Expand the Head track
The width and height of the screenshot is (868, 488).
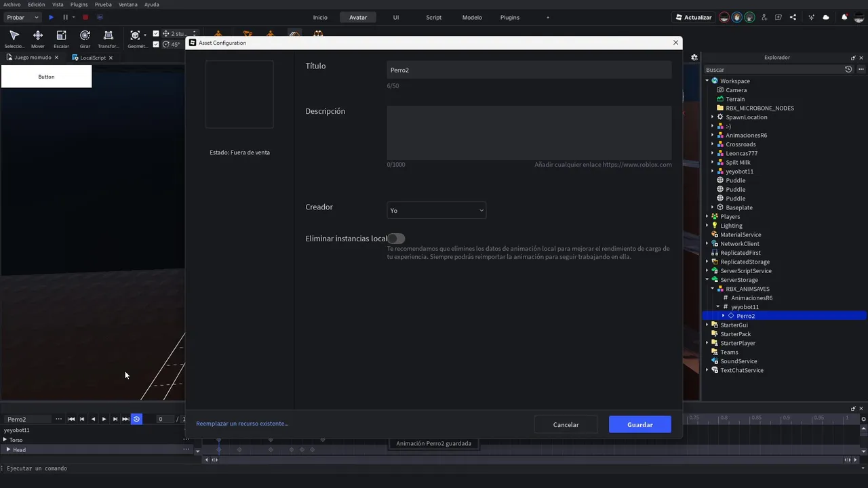pos(8,449)
